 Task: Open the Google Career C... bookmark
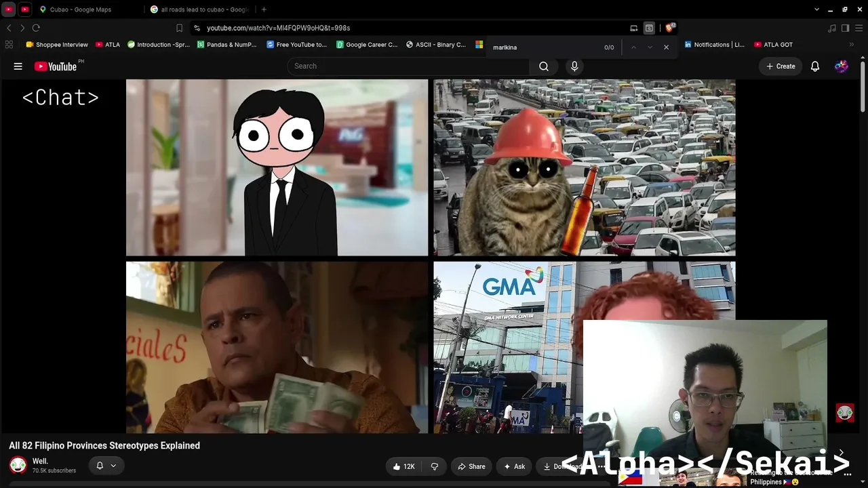coord(367,45)
